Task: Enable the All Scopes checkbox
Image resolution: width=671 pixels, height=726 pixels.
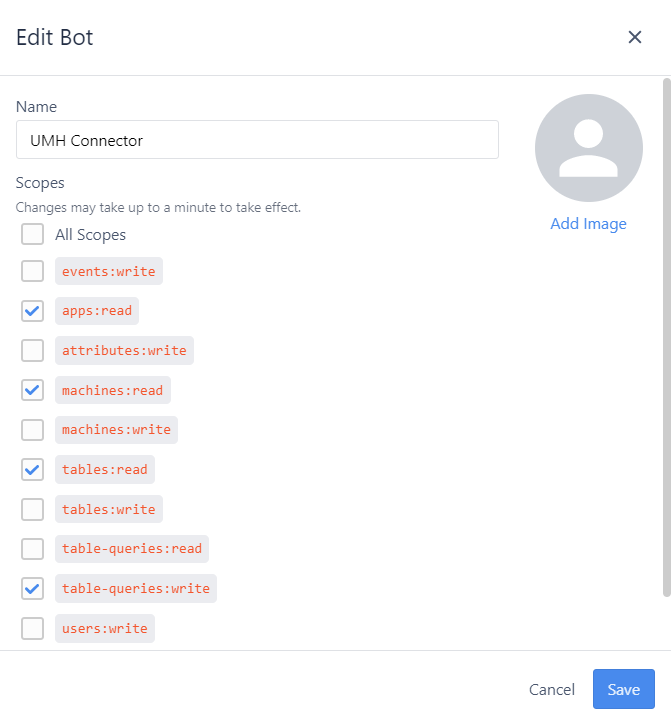Action: [x=32, y=234]
